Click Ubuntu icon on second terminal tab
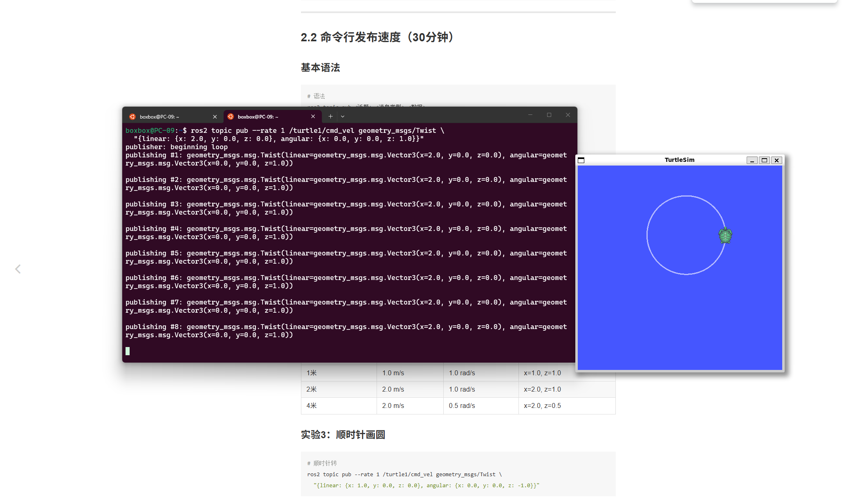The image size is (855, 504). [231, 116]
